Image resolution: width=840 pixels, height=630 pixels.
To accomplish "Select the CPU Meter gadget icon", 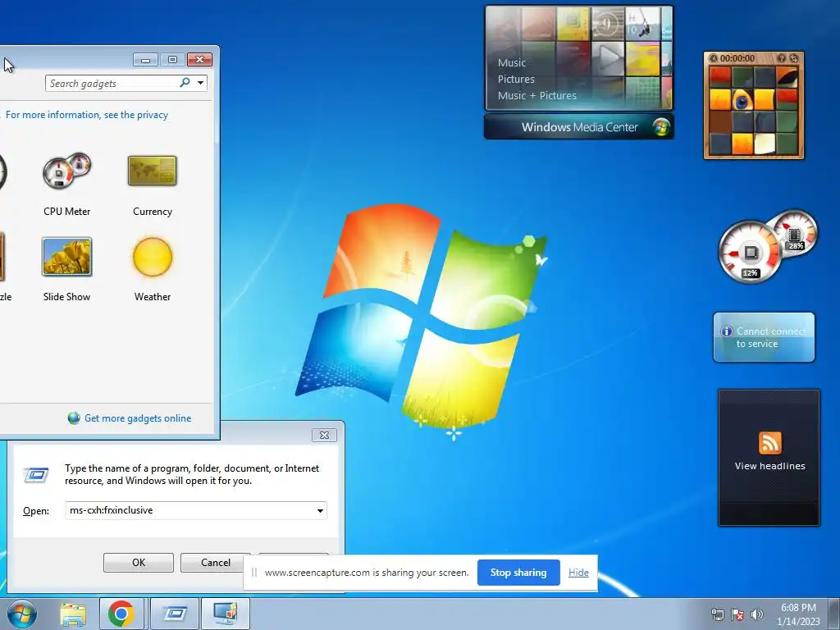I will coord(67,171).
